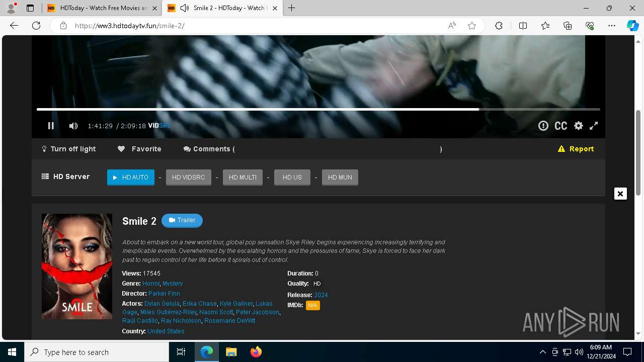Go back to the previous page
Screen dimensions: 644x362
(14, 26)
